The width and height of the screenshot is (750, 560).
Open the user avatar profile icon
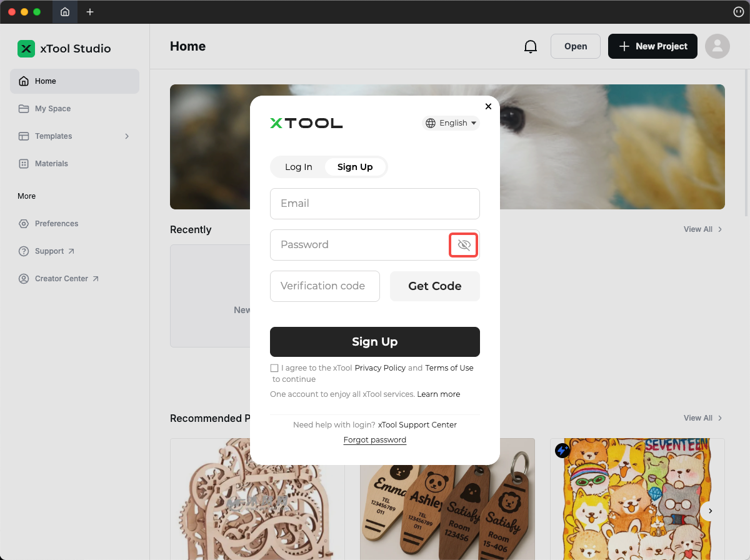(717, 46)
